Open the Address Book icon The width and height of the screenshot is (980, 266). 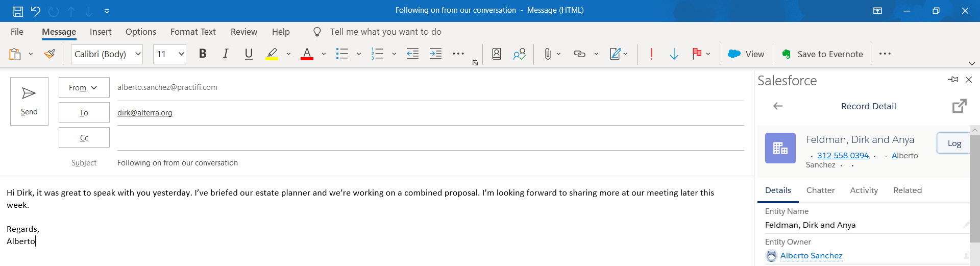tap(496, 54)
